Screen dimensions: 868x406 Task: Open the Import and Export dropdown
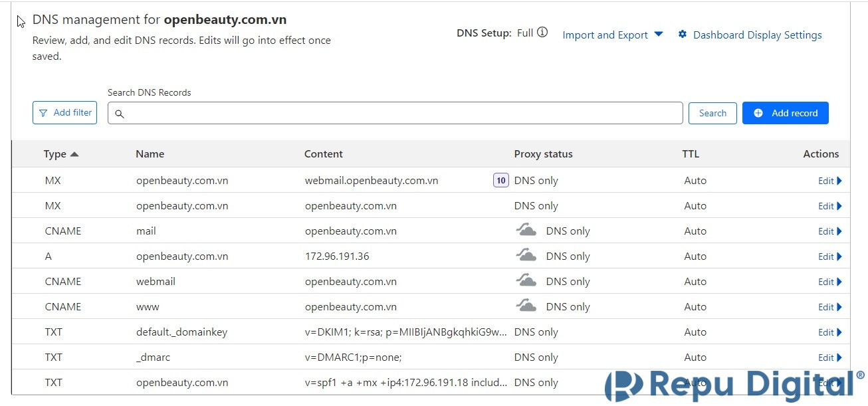click(x=612, y=35)
